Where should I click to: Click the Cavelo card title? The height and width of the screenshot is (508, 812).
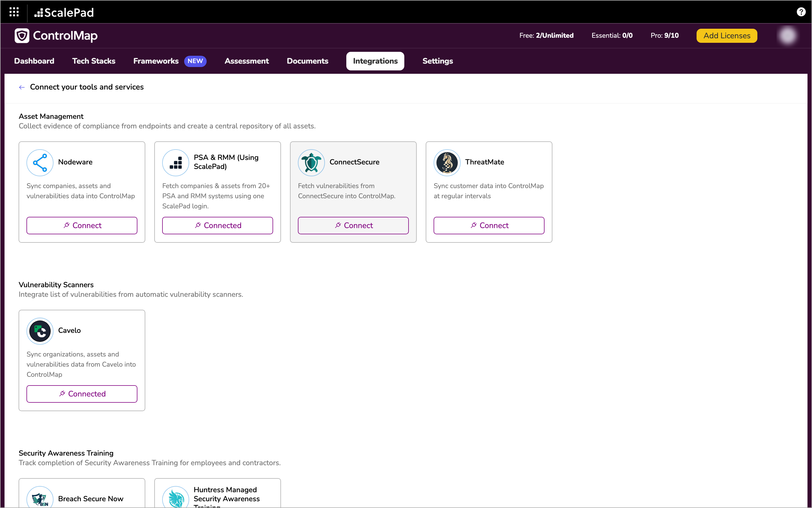tap(70, 330)
